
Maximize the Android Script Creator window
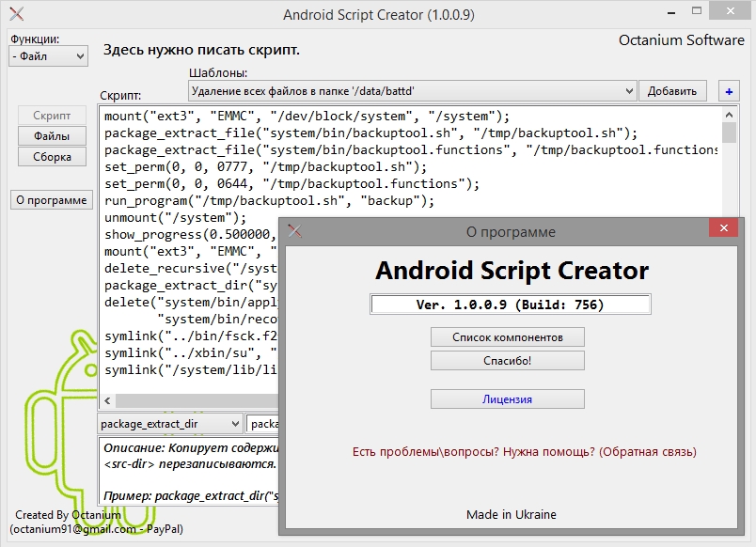click(696, 11)
